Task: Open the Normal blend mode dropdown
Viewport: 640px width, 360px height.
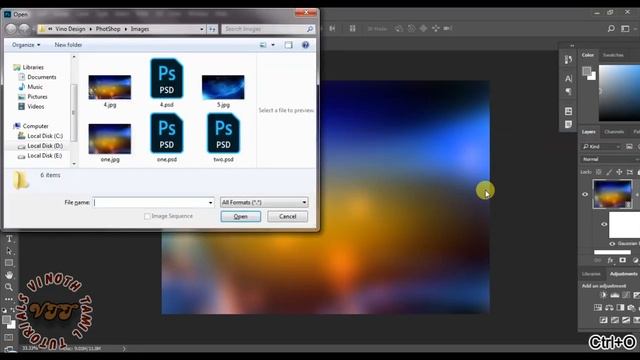Action: pos(610,159)
